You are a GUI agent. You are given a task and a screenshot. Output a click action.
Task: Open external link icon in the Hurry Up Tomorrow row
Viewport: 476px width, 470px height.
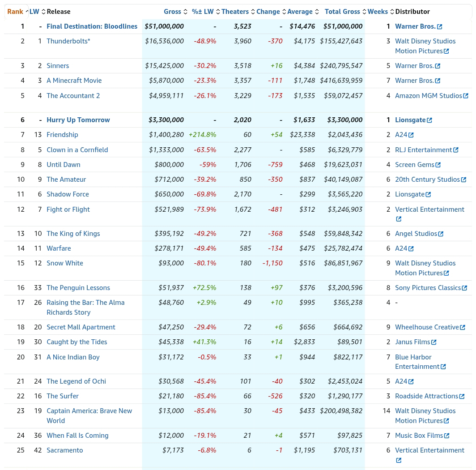(x=429, y=120)
